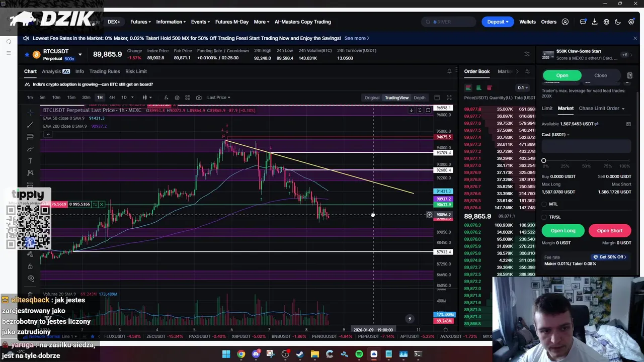644x362 pixels.
Task: Click the Open Short button
Action: click(610, 231)
